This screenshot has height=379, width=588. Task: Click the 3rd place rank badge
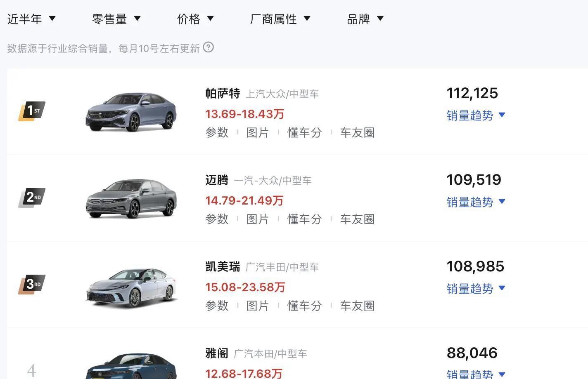point(32,284)
